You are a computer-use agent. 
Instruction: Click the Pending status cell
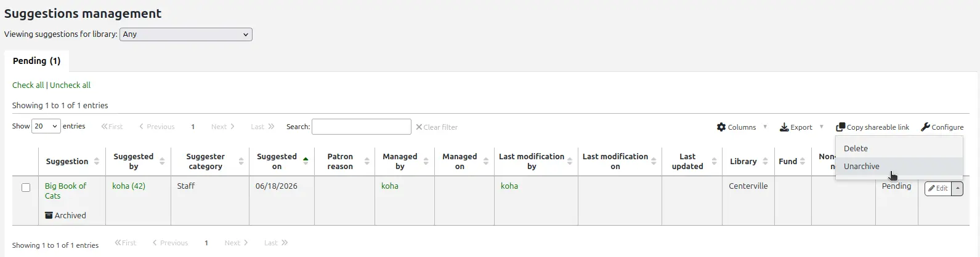896,200
